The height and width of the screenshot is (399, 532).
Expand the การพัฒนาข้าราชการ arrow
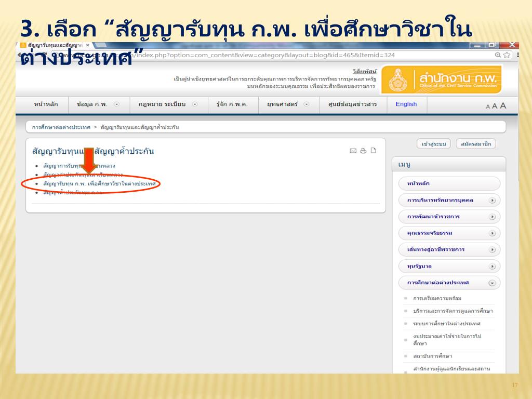pos(492,217)
